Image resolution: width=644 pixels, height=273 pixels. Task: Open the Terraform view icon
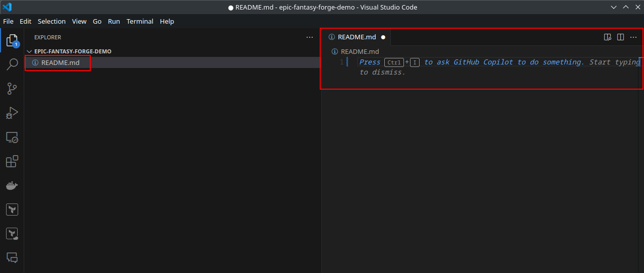(x=12, y=210)
